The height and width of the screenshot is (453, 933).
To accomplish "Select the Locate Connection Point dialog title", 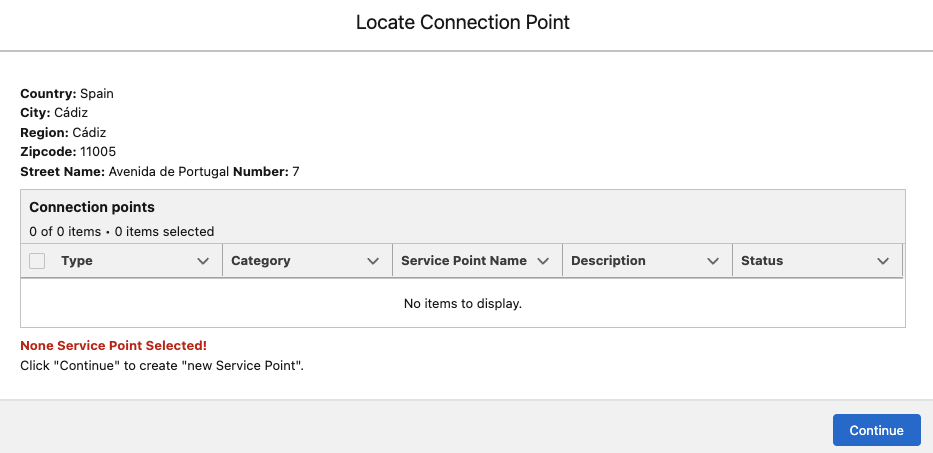I will click(x=463, y=23).
